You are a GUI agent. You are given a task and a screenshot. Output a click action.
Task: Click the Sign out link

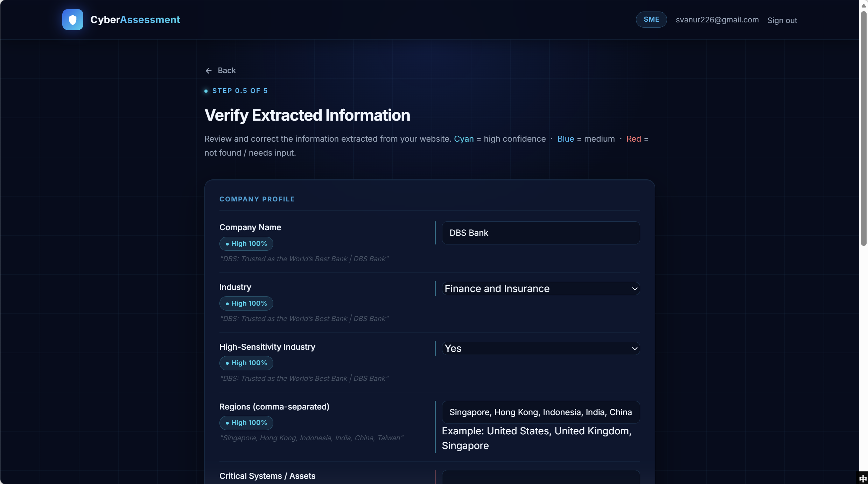point(782,20)
